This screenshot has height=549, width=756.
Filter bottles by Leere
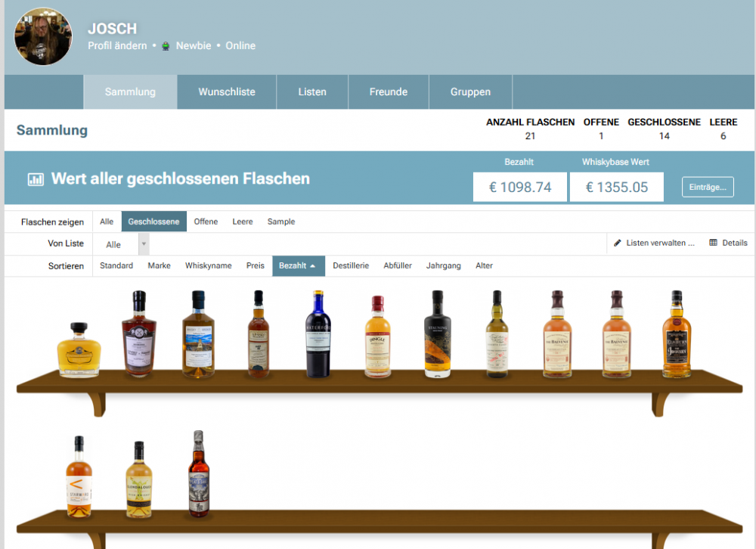pos(243,222)
